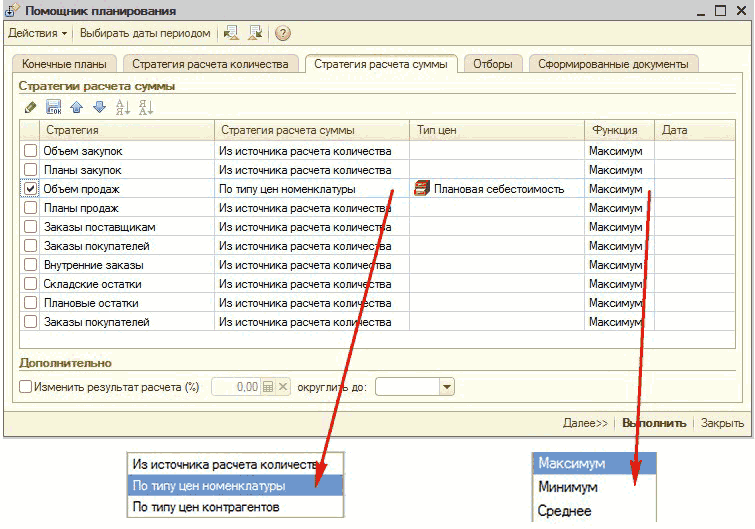Click the pencil edit icon in strategies toolbar
This screenshot has height=529, width=755.
[x=30, y=107]
